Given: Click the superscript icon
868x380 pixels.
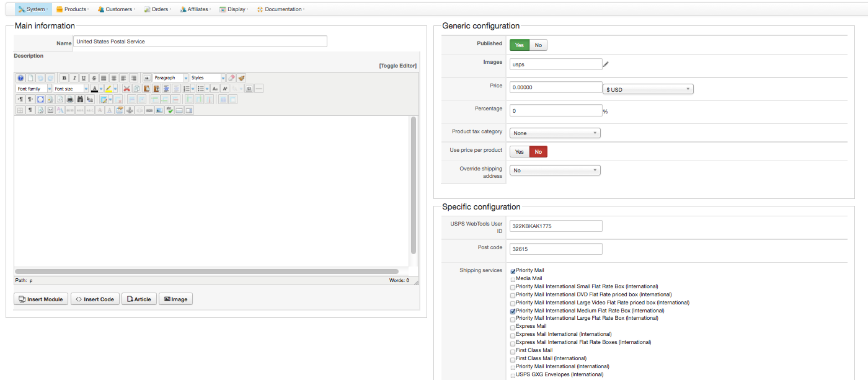Looking at the screenshot, I should click(225, 89).
